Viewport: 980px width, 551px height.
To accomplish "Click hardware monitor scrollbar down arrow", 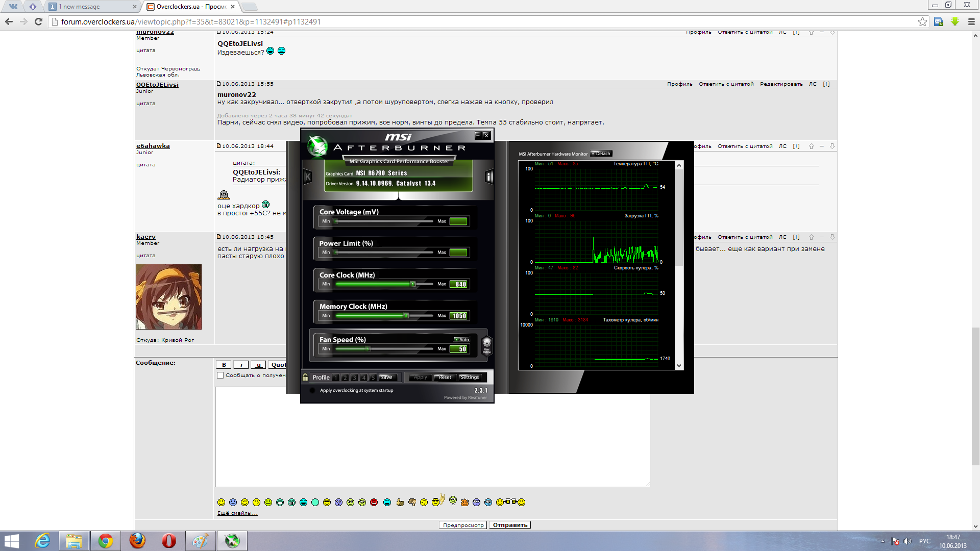I will (679, 365).
